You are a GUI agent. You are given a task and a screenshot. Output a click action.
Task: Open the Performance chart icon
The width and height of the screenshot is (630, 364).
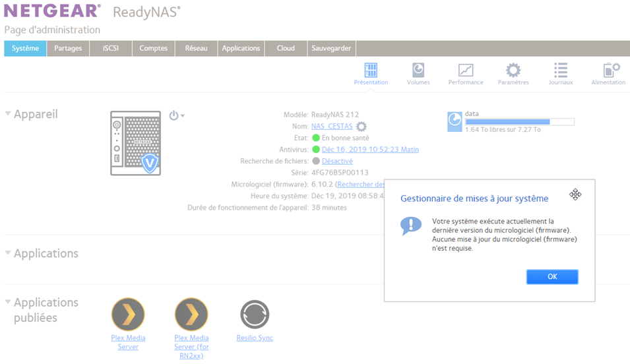point(466,71)
